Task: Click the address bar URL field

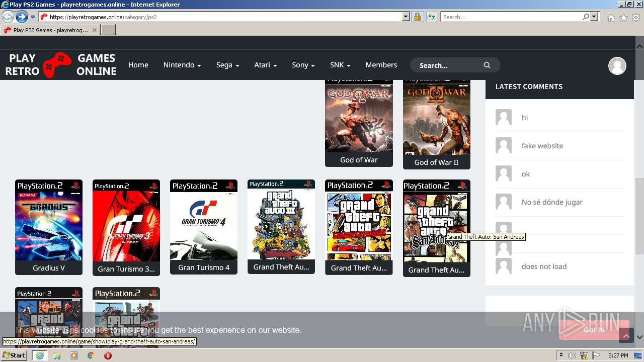Action: 225,17
